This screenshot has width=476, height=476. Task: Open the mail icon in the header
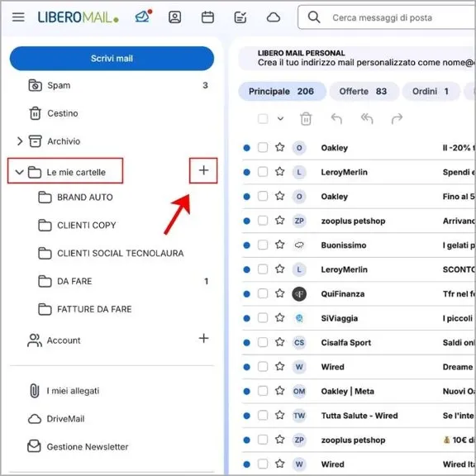143,17
